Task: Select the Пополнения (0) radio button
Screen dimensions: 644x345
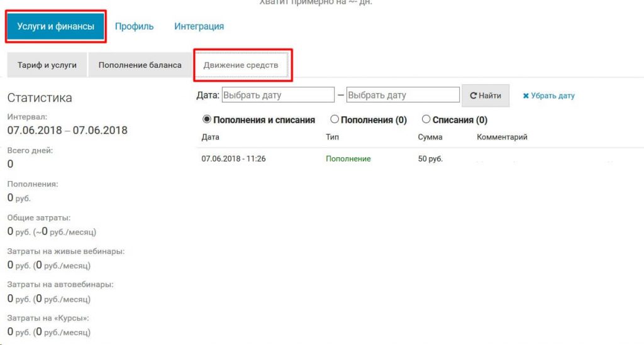Action: (x=335, y=119)
